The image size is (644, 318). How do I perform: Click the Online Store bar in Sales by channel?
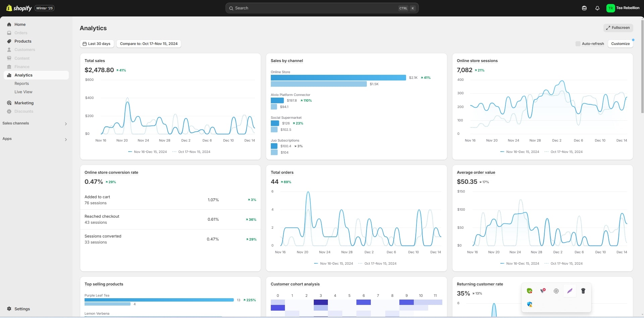coord(338,78)
